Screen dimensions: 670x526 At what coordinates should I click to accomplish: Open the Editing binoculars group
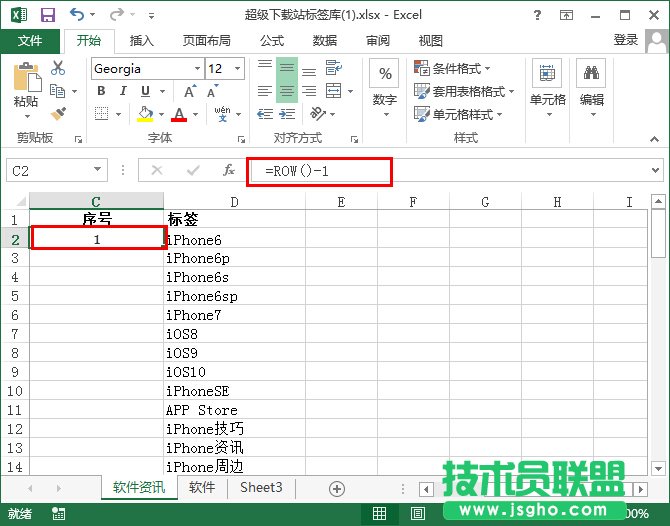[591, 85]
